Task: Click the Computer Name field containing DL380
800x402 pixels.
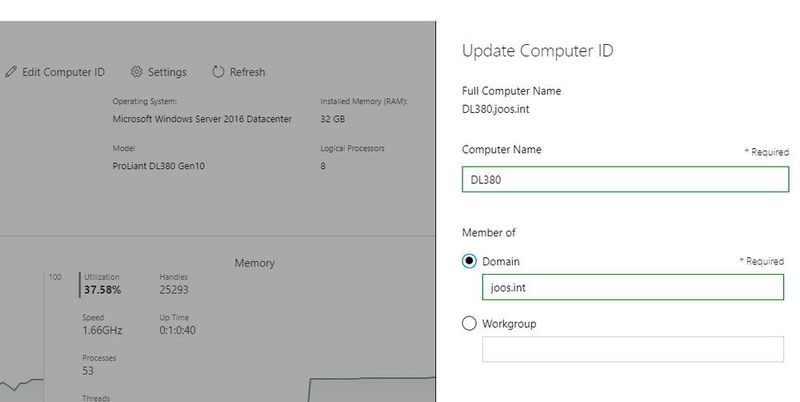Action: click(x=625, y=180)
